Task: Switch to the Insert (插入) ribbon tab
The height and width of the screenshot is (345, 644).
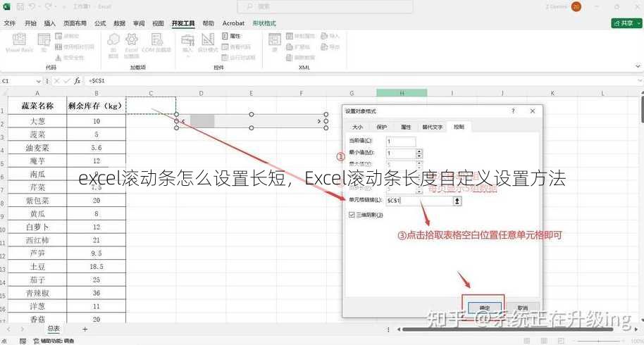Action: click(50, 23)
